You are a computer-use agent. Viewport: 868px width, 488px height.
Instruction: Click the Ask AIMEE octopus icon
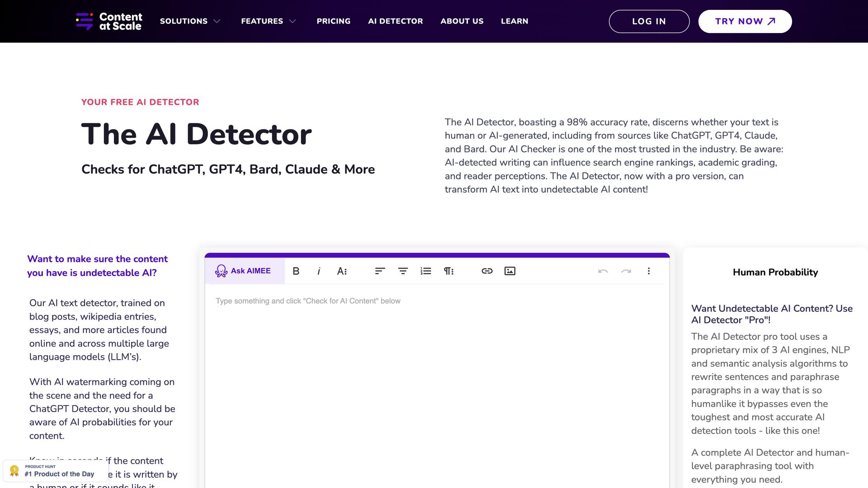point(222,271)
